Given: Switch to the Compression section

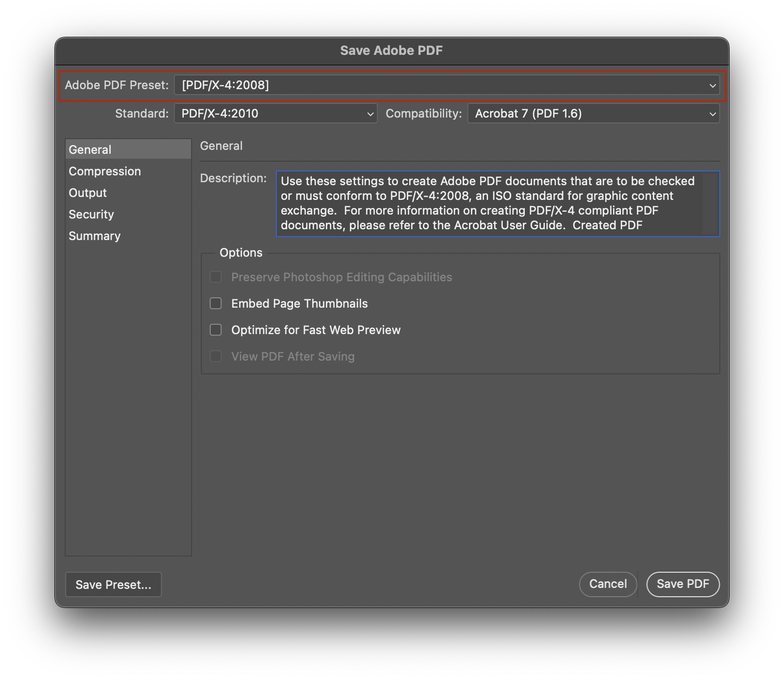Looking at the screenshot, I should pyautogui.click(x=128, y=171).
